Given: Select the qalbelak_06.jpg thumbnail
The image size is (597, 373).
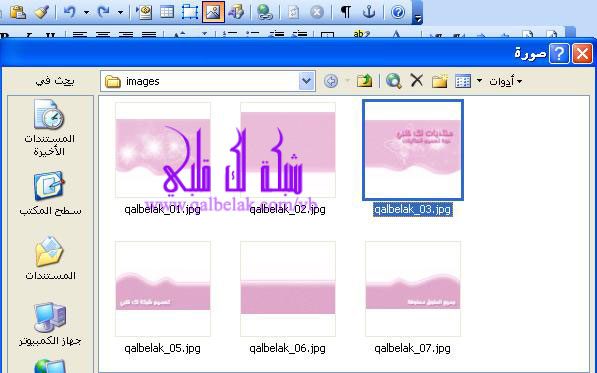Looking at the screenshot, I should click(x=287, y=289).
